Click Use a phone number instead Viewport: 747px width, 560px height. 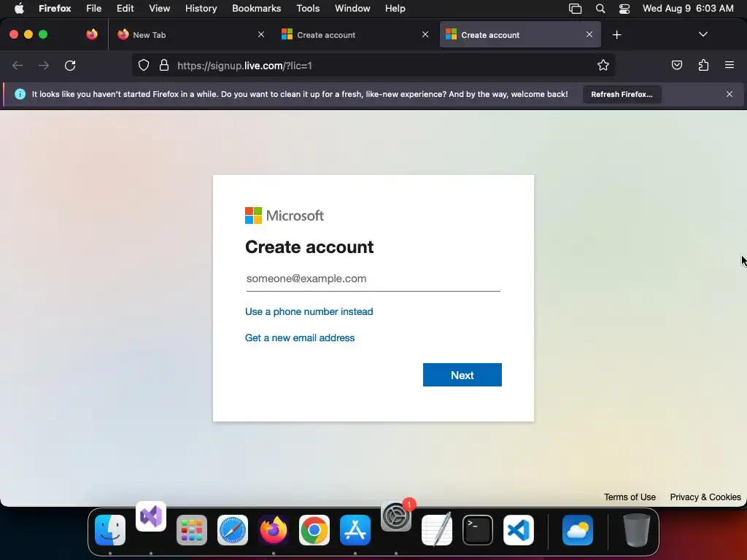pos(309,311)
